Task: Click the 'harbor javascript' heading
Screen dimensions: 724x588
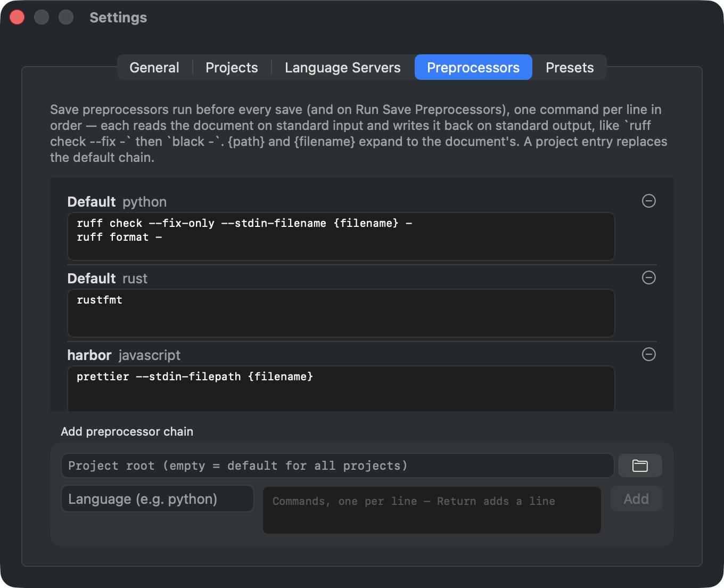Action: tap(124, 355)
